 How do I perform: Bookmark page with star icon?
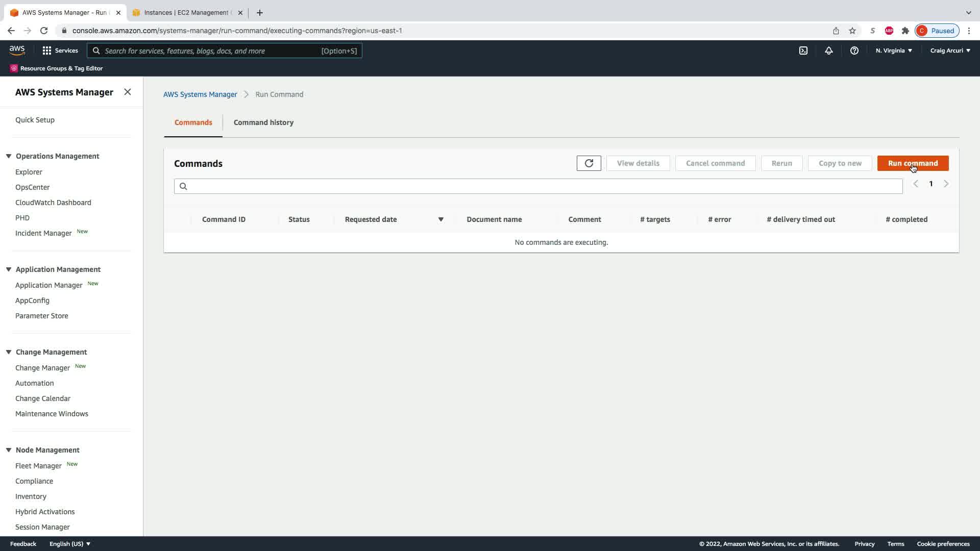[x=852, y=31]
